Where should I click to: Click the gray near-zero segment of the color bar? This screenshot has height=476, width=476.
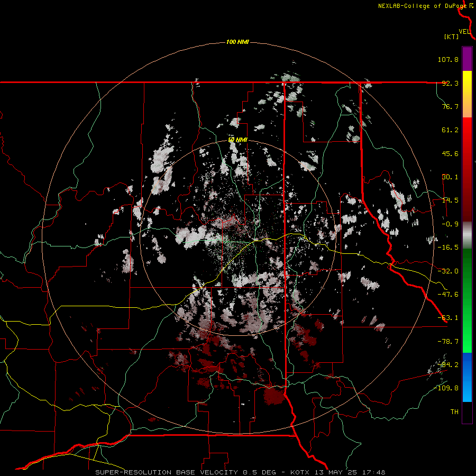click(x=467, y=235)
